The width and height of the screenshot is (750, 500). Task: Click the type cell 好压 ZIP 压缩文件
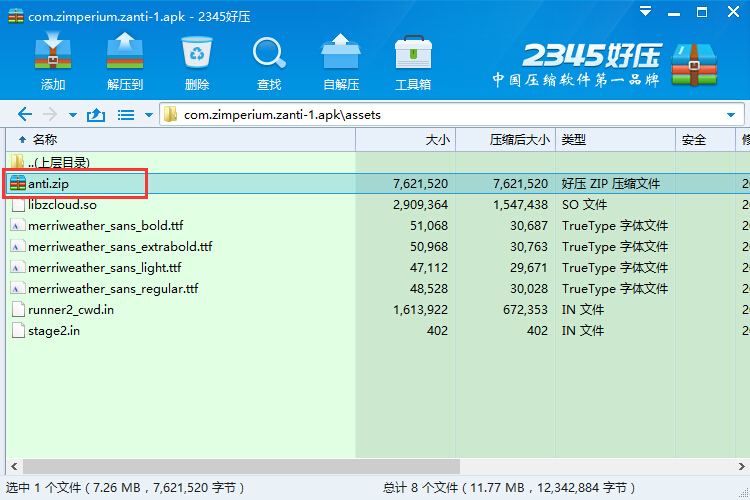click(611, 184)
